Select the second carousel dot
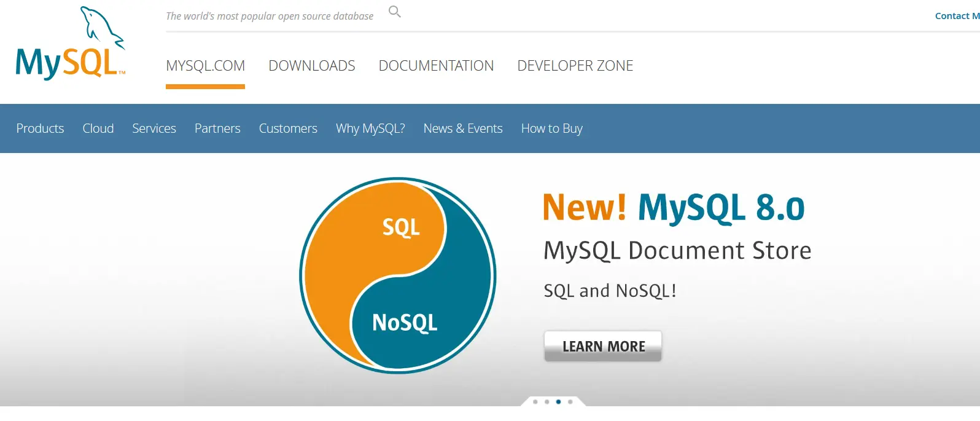Screen dimensions: 980x421 click(x=546, y=401)
